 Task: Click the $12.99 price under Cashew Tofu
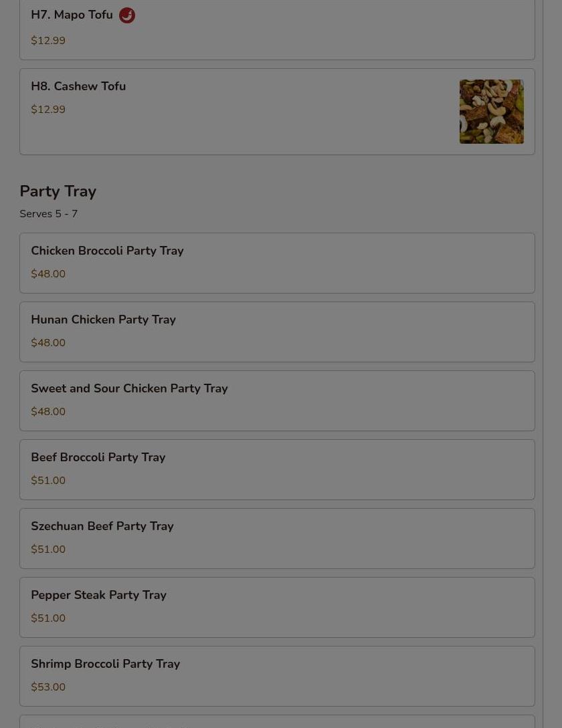coord(48,110)
